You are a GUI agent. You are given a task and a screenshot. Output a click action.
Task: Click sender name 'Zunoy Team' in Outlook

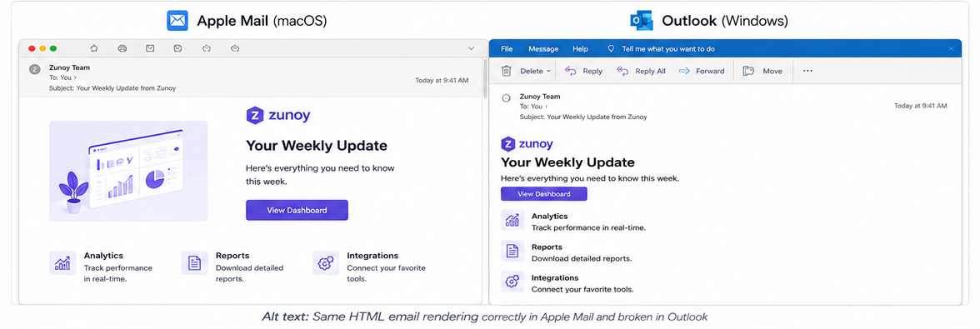click(540, 97)
